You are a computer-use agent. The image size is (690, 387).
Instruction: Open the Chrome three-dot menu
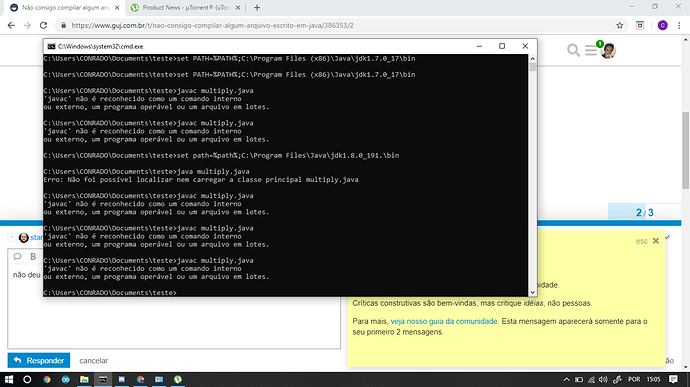[x=679, y=26]
